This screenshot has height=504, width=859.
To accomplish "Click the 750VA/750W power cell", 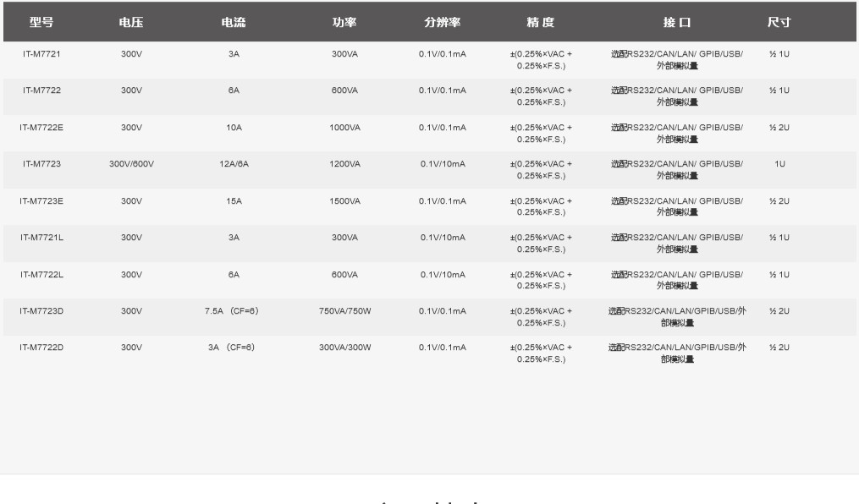I will tap(344, 311).
